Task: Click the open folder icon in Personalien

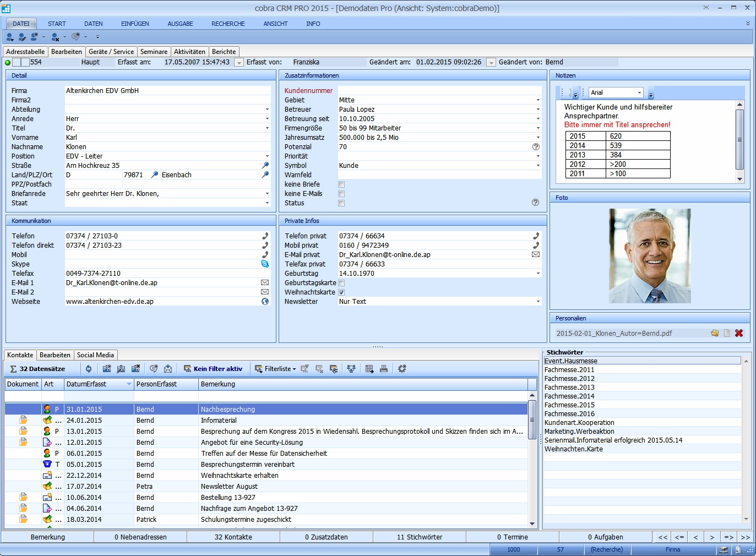Action: [x=715, y=333]
